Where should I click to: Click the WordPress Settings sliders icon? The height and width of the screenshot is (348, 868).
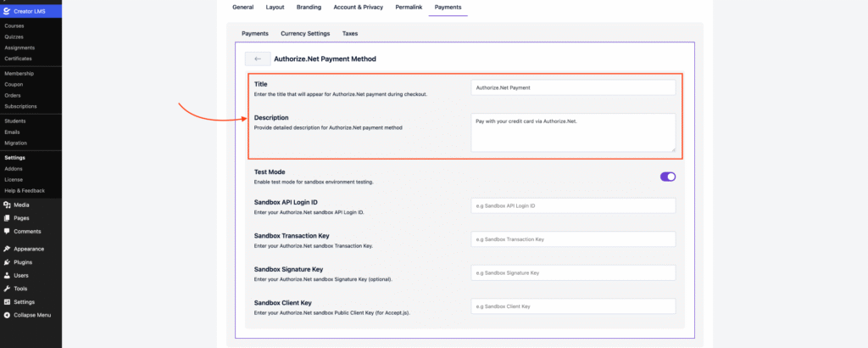[x=7, y=302]
